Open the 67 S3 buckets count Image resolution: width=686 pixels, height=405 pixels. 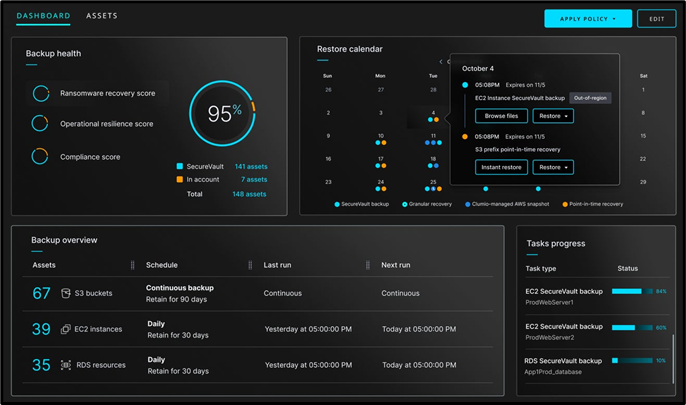[42, 293]
